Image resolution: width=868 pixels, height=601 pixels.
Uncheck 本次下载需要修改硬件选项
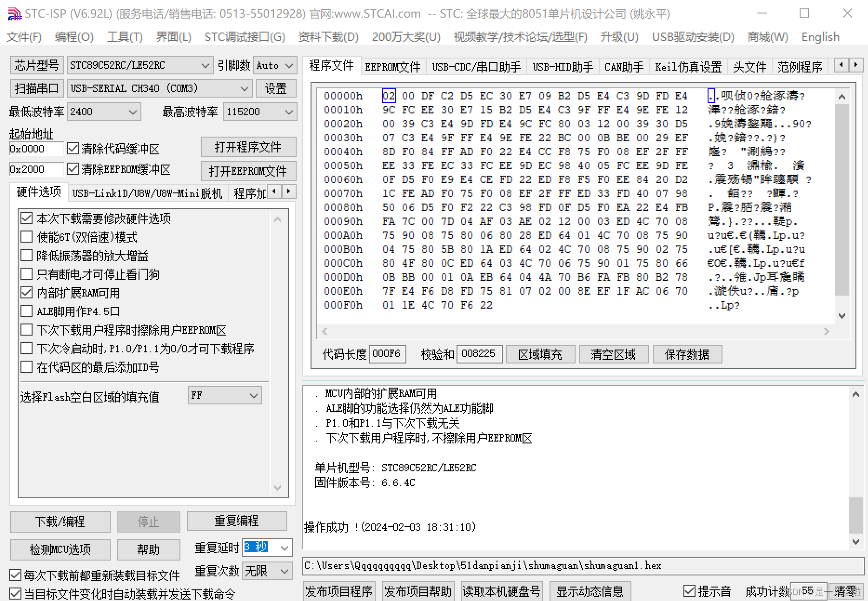27,218
